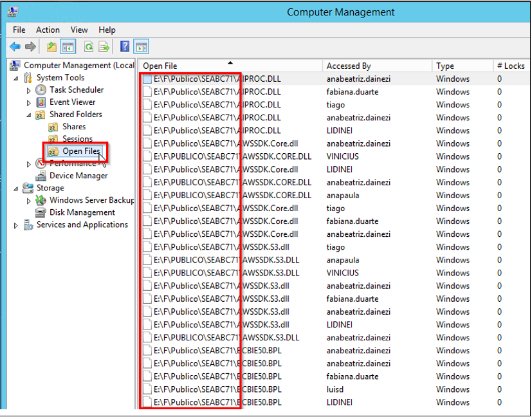The width and height of the screenshot is (532, 417).
Task: Open the View menu
Action: (79, 30)
